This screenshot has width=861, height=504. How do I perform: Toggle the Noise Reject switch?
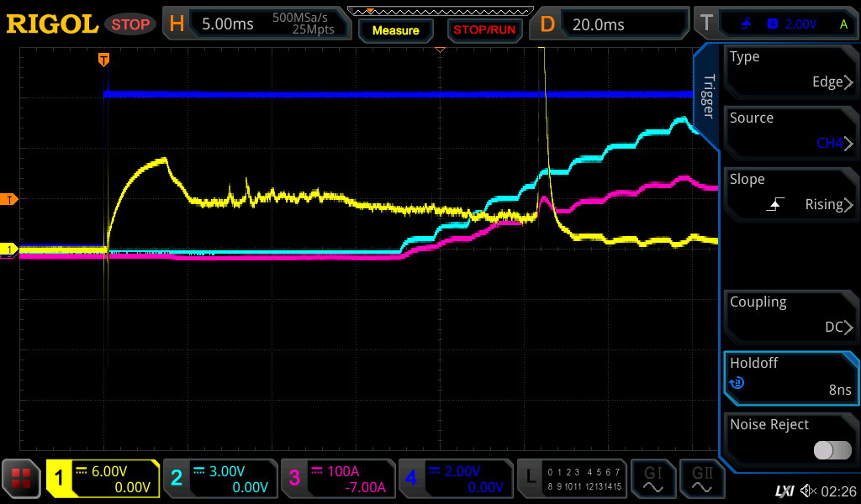(x=832, y=450)
